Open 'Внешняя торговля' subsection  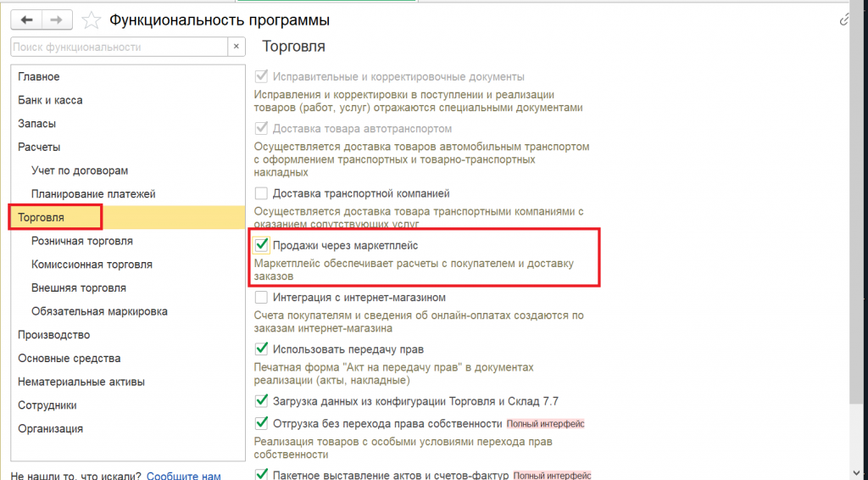(128, 287)
